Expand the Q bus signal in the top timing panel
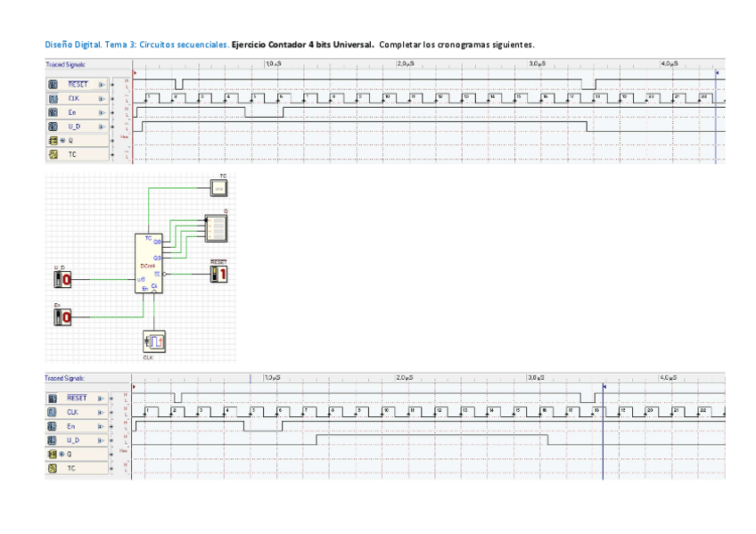The height and width of the screenshot is (534, 756). [63, 141]
